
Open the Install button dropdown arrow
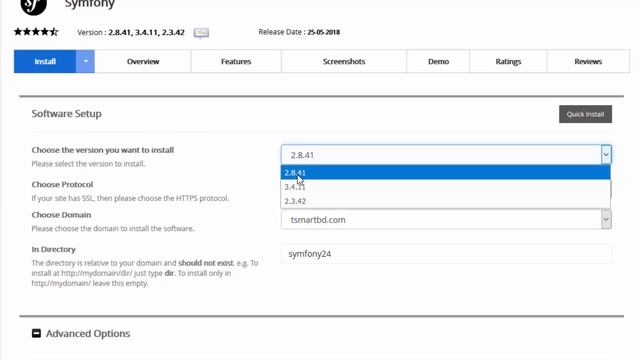click(x=85, y=62)
